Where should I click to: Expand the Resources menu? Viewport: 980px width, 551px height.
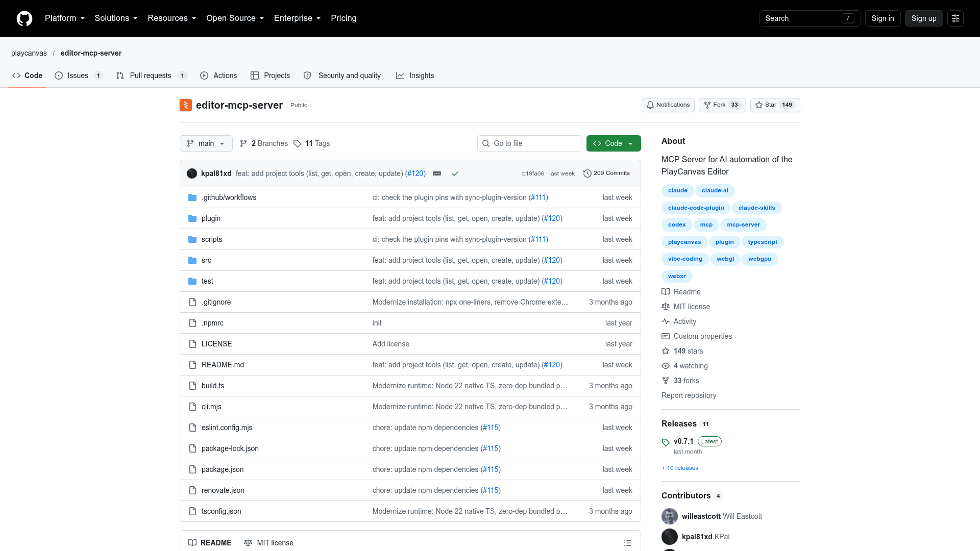pos(172,18)
